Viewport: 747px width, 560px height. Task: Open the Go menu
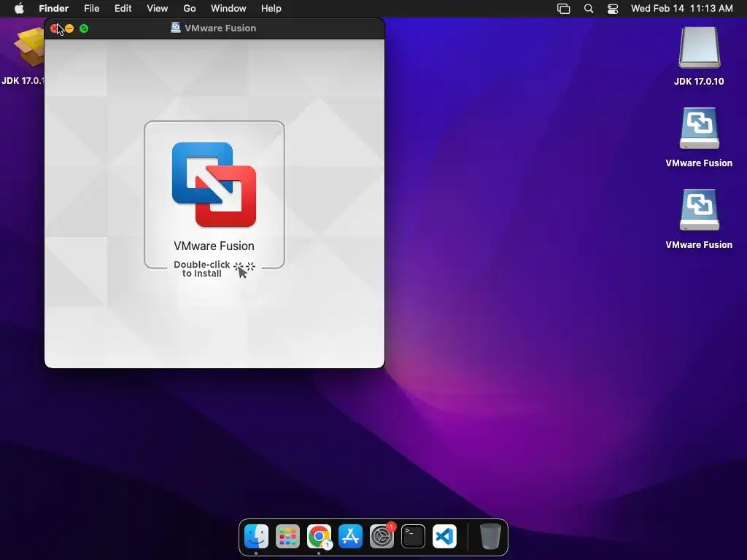pos(190,9)
